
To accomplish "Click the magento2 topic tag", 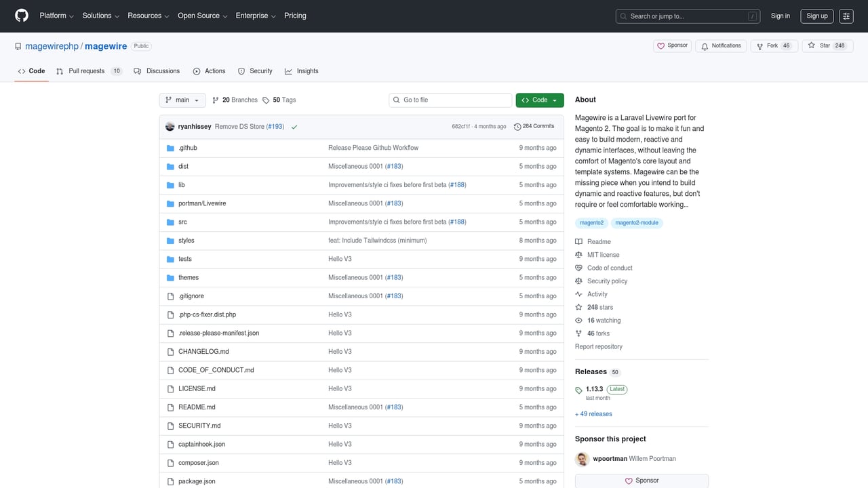I will [x=591, y=222].
